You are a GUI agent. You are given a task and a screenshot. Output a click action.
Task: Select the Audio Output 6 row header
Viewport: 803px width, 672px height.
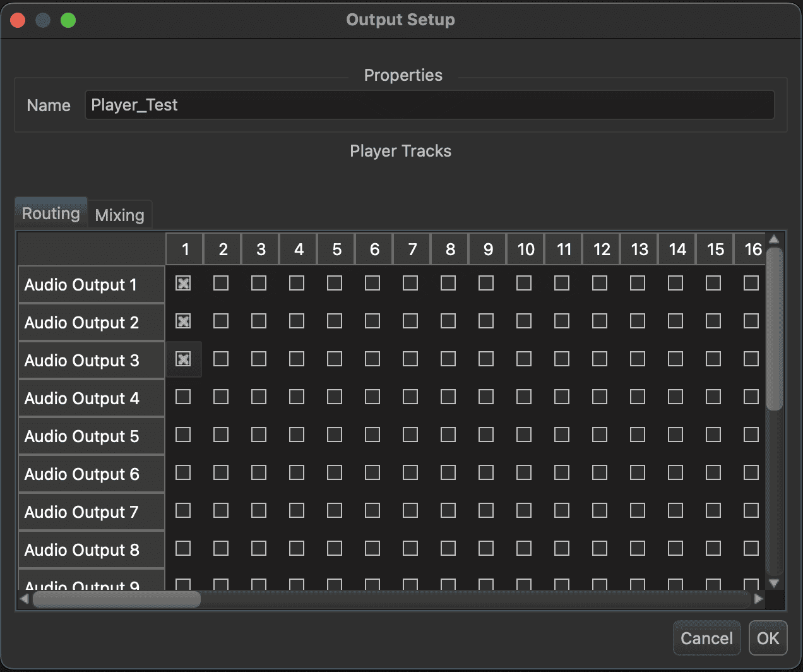click(x=92, y=474)
